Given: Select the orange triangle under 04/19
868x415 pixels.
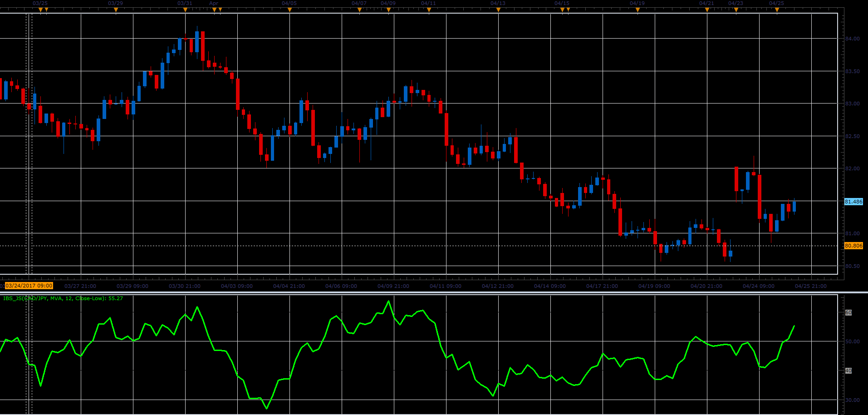Looking at the screenshot, I should [x=638, y=10].
